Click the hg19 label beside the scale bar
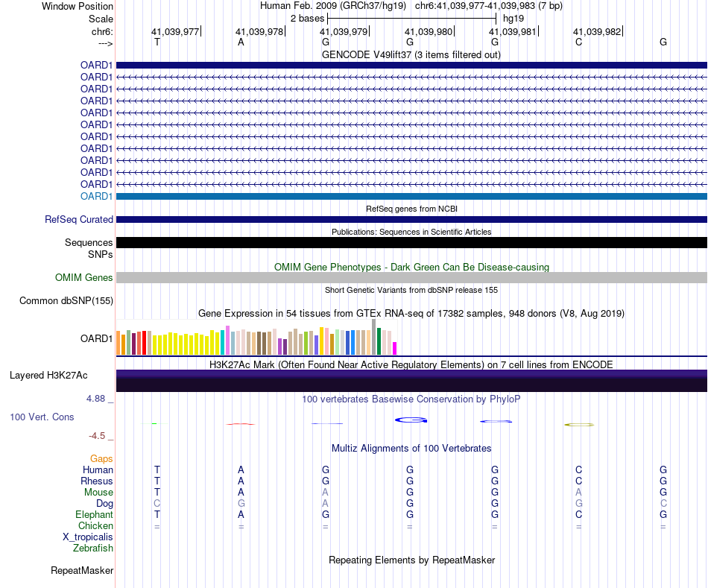Viewport: 708px width, 588px height. coord(513,19)
